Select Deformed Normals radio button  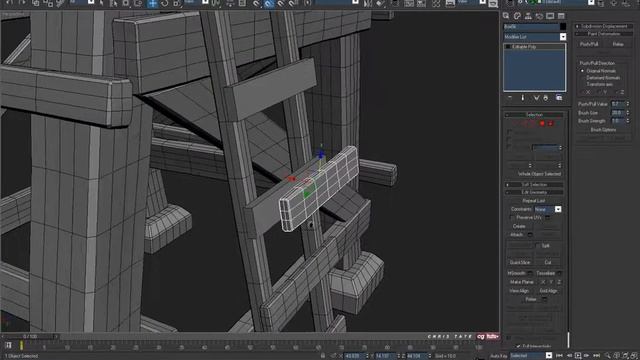pos(583,78)
